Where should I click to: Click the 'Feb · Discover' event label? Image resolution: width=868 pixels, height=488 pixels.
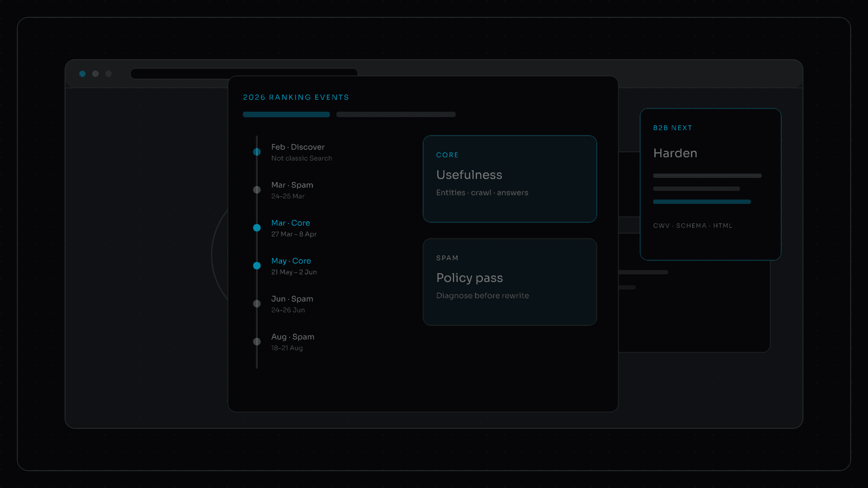(x=298, y=147)
